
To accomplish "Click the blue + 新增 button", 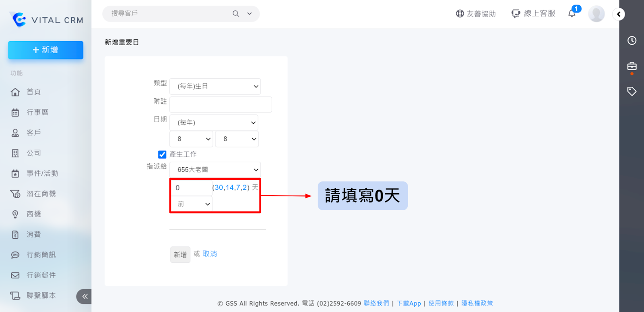I will click(45, 50).
